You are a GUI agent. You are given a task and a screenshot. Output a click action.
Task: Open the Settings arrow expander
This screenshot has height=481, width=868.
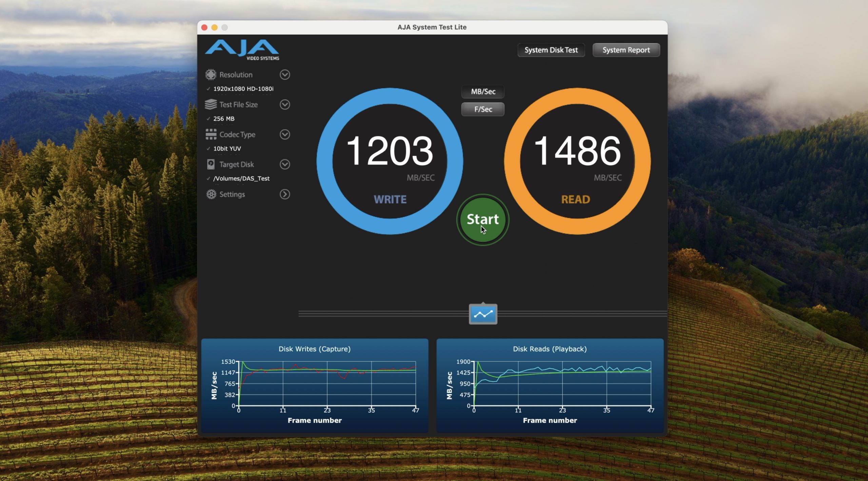click(x=285, y=194)
